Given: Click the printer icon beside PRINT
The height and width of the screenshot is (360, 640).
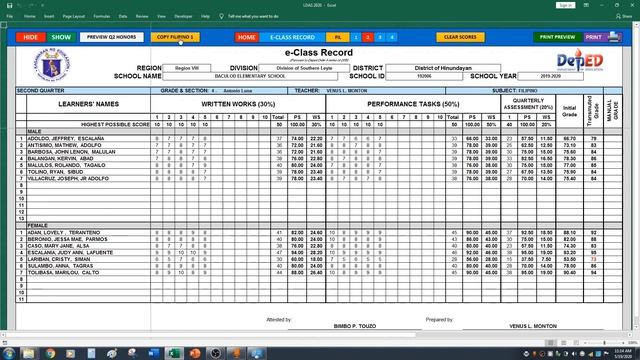Looking at the screenshot, I should tap(613, 37).
